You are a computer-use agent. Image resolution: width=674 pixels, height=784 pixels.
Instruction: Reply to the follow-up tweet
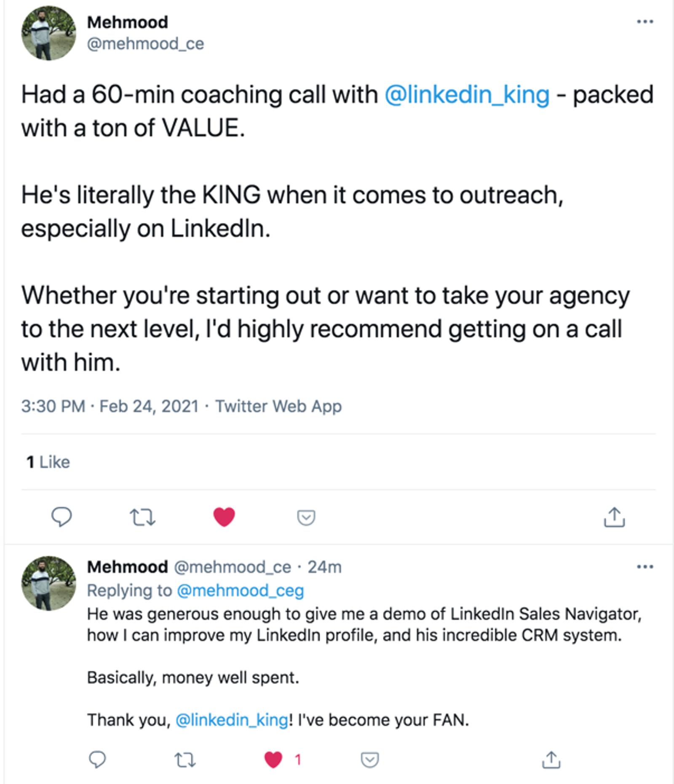(x=97, y=760)
